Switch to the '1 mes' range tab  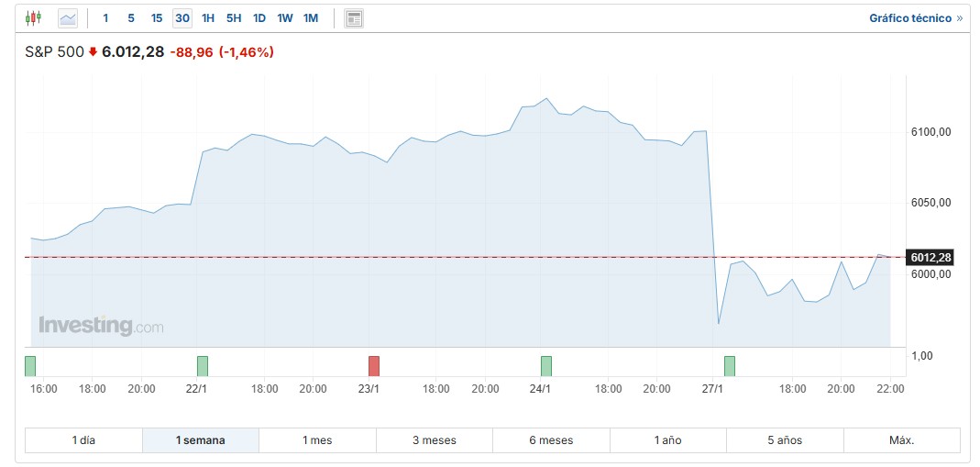(x=317, y=440)
